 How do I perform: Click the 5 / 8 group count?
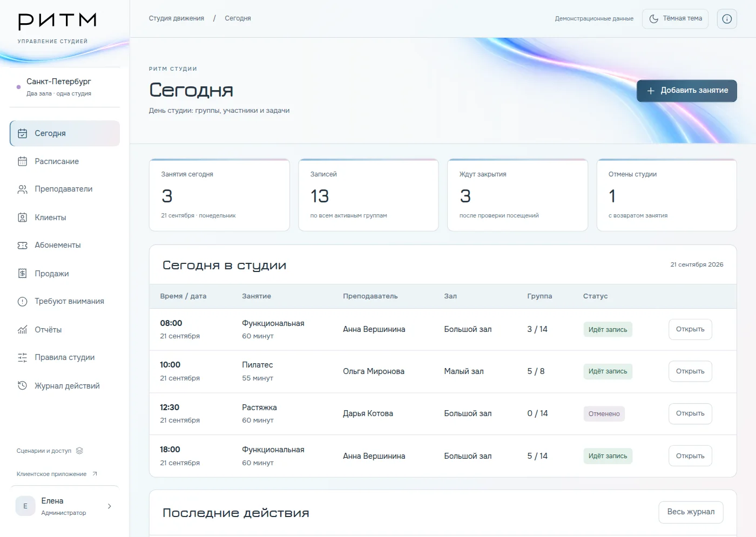pyautogui.click(x=536, y=371)
